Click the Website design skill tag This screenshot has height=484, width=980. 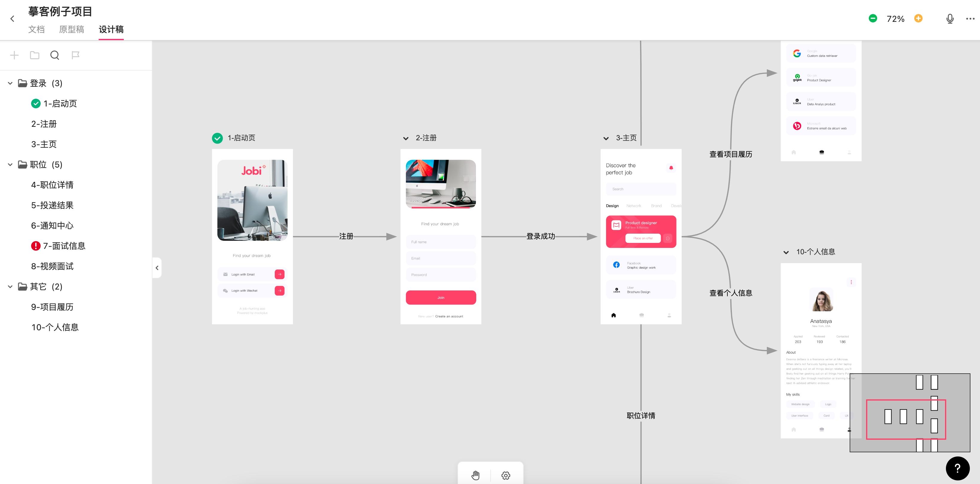pyautogui.click(x=800, y=404)
